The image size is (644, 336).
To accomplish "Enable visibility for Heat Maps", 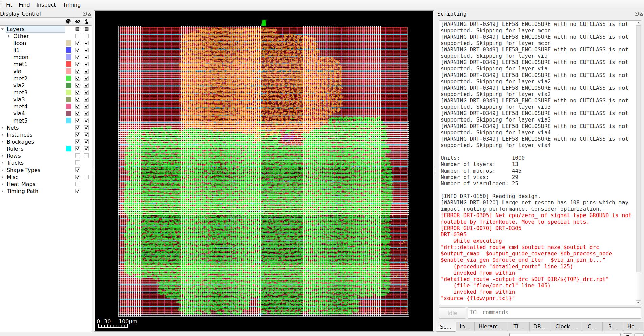I will coord(78,184).
